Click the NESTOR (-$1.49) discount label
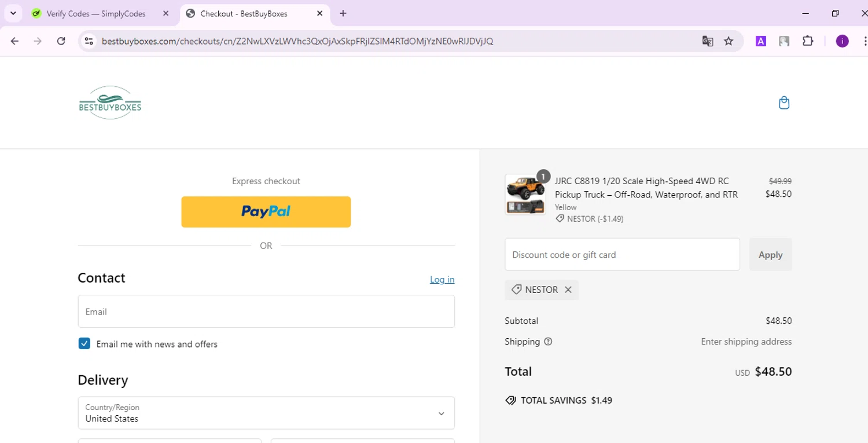868x443 pixels. [x=590, y=219]
